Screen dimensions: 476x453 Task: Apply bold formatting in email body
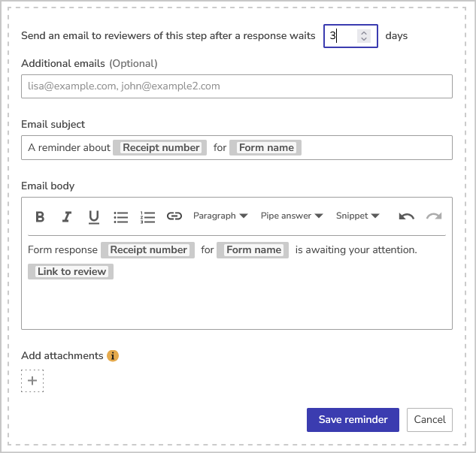coord(40,216)
